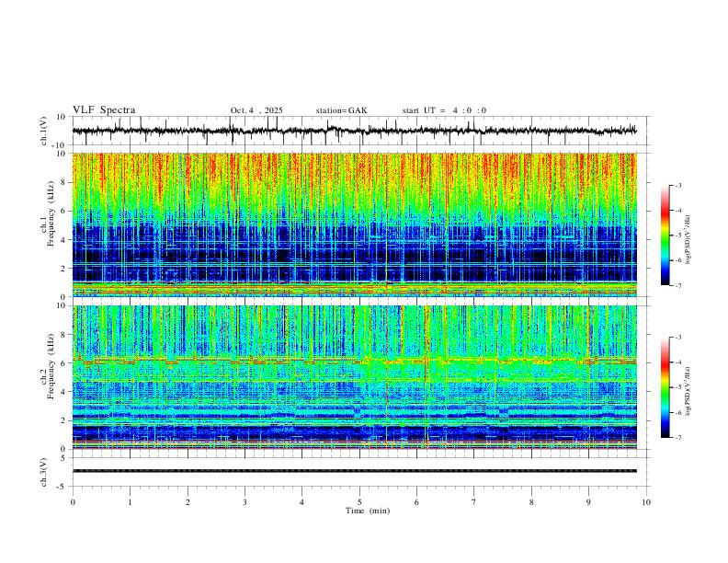The width and height of the screenshot is (728, 563).
Task: Click the ch.2 spectrogram panel
Action: [x=355, y=377]
